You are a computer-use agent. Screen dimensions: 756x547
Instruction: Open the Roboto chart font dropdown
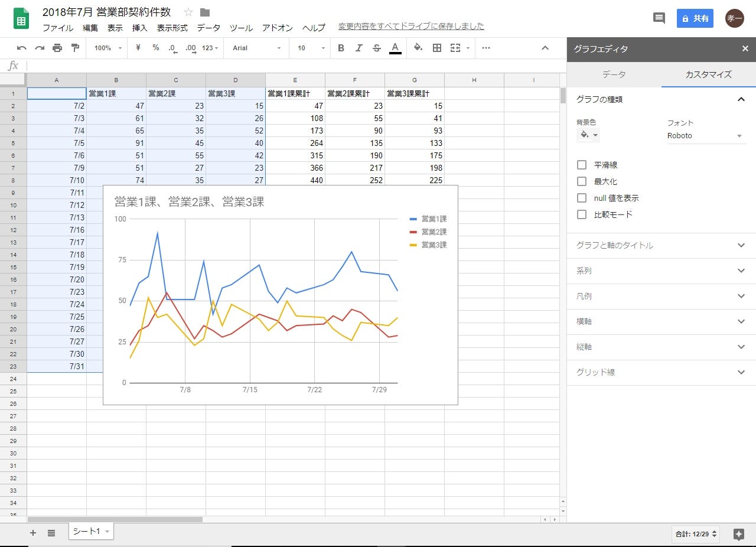[x=706, y=136]
